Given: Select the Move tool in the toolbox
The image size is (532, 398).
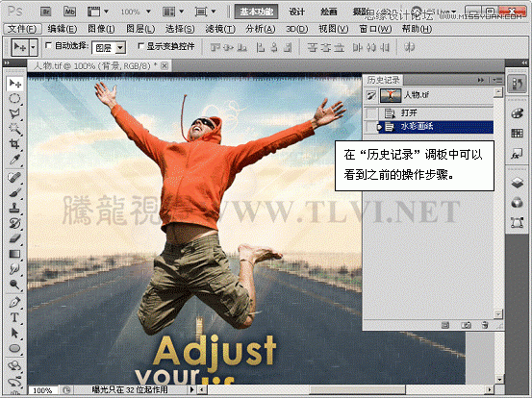Looking at the screenshot, I should point(15,84).
